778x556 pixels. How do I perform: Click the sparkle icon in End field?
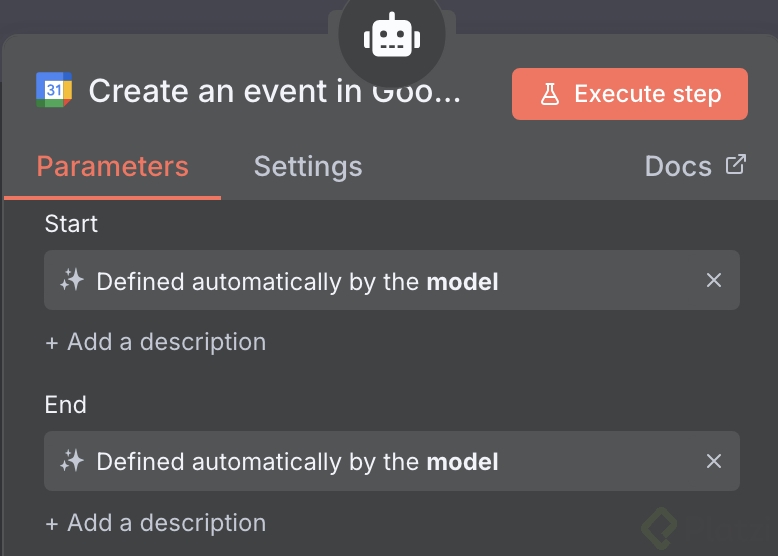click(x=71, y=461)
